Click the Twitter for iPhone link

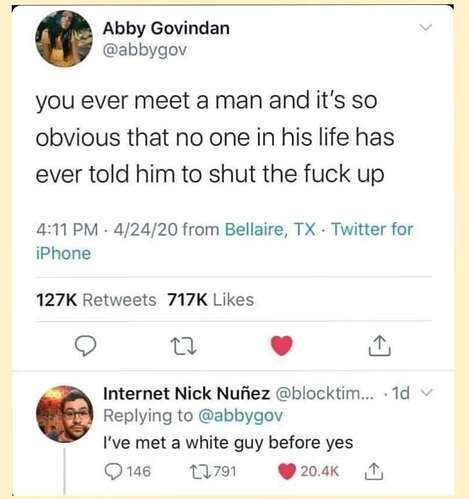pos(224,241)
